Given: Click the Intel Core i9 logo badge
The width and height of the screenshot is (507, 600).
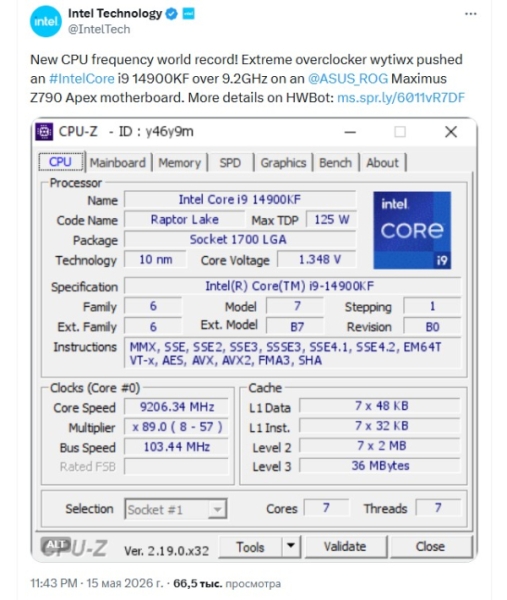Looking at the screenshot, I should point(412,230).
